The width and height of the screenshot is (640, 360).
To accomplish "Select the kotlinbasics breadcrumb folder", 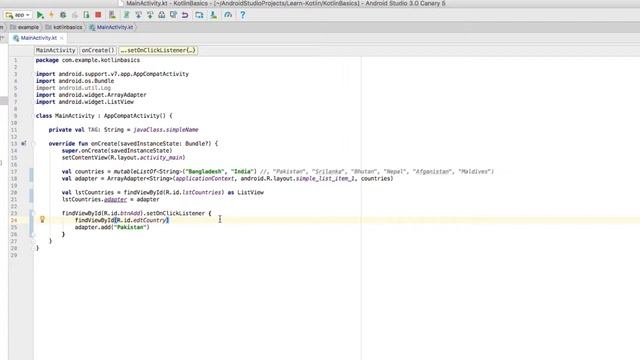I will 64,27.
